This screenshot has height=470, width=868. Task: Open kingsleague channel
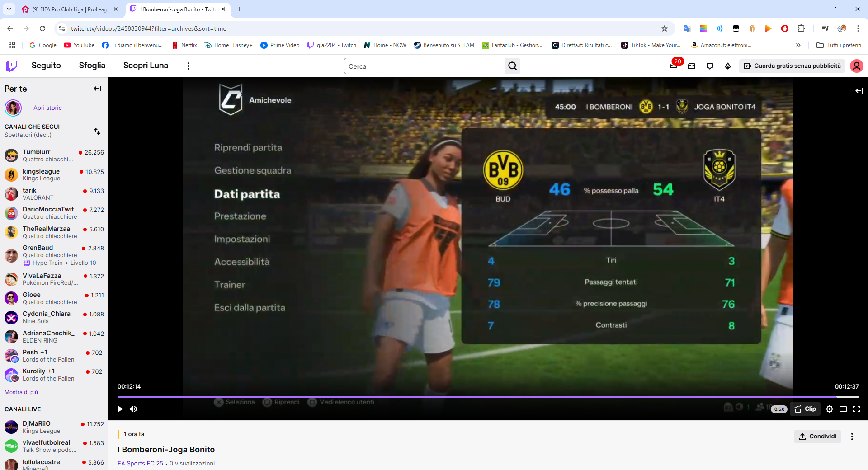click(54, 175)
